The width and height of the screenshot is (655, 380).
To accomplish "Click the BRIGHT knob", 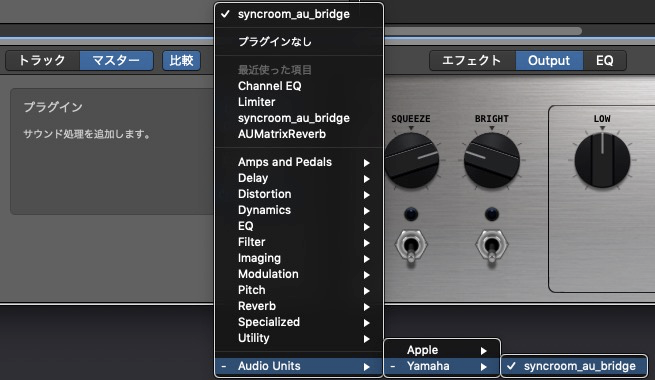I will 492,160.
